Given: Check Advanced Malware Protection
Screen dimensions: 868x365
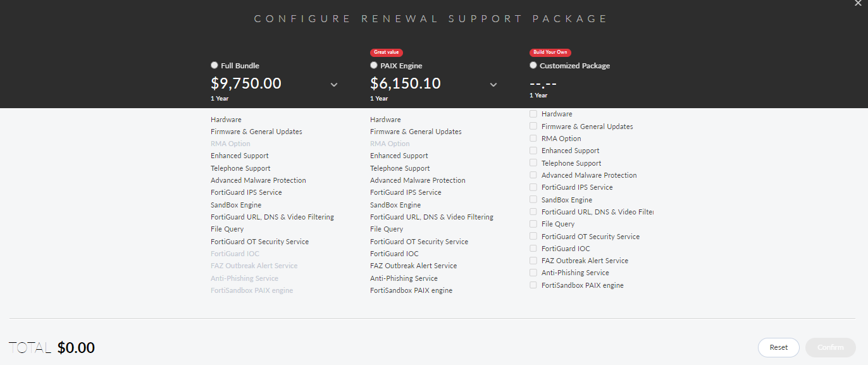Looking at the screenshot, I should [x=533, y=175].
